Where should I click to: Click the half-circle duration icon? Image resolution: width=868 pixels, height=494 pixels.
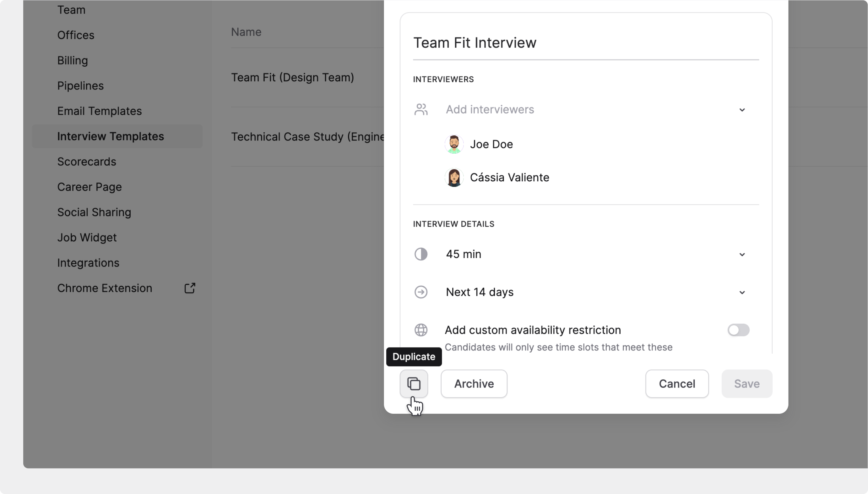(421, 254)
